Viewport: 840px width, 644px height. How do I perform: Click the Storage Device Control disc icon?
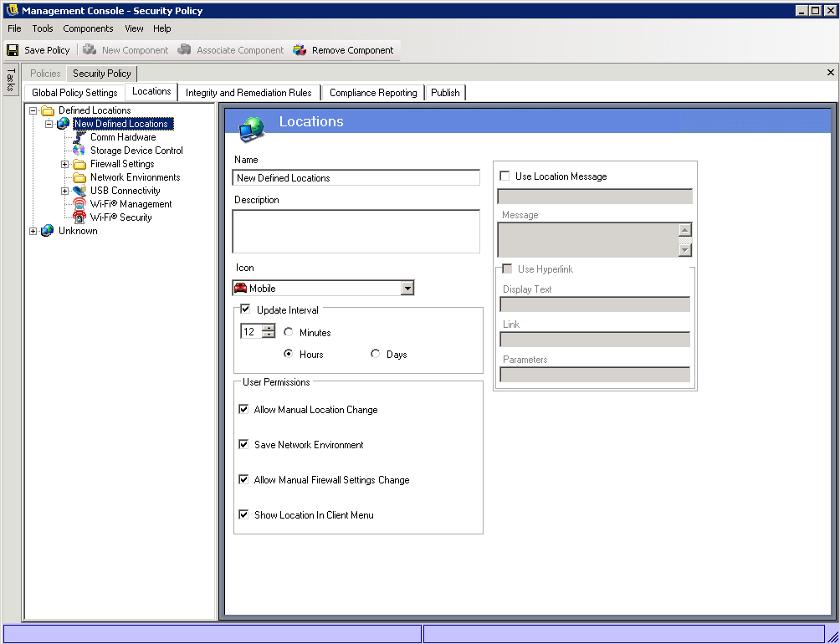point(79,151)
